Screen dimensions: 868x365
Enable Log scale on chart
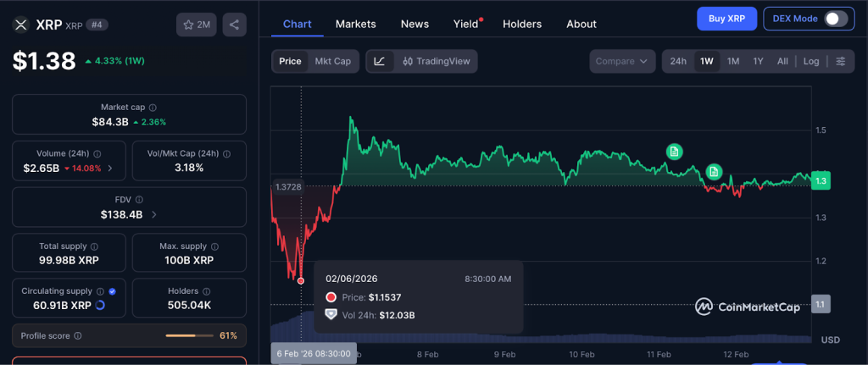pyautogui.click(x=811, y=61)
